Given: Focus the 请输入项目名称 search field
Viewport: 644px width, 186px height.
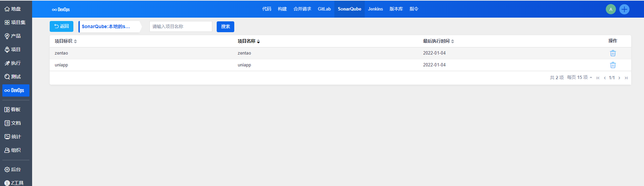Looking at the screenshot, I should pyautogui.click(x=181, y=26).
